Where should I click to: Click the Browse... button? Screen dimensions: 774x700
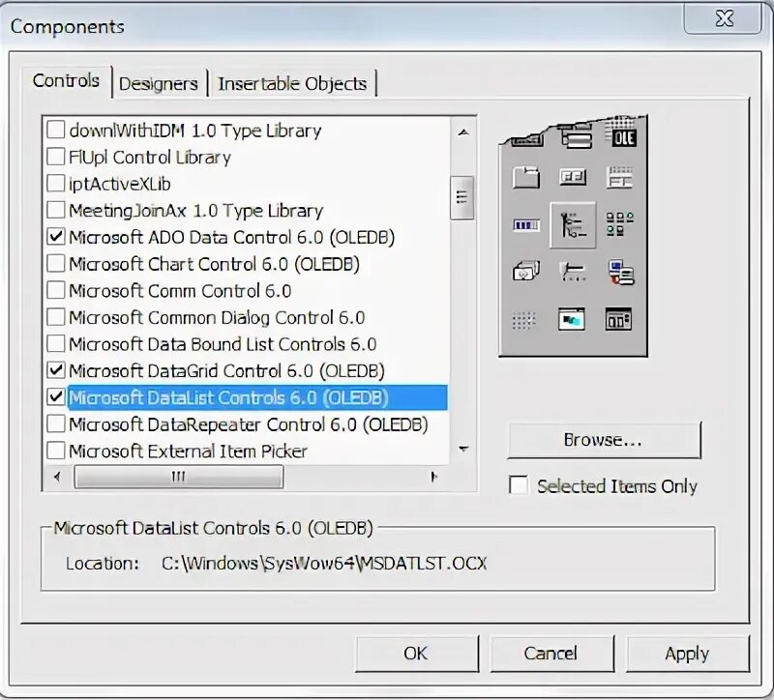(x=604, y=440)
